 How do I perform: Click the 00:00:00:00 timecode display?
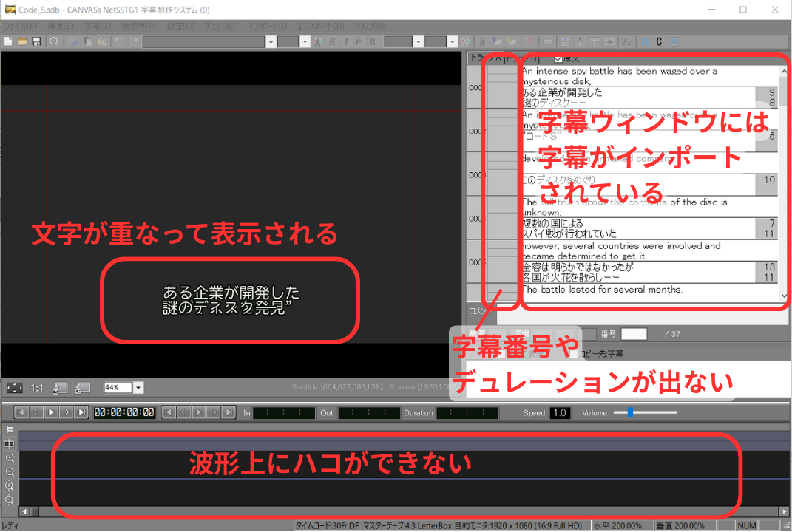coord(124,412)
